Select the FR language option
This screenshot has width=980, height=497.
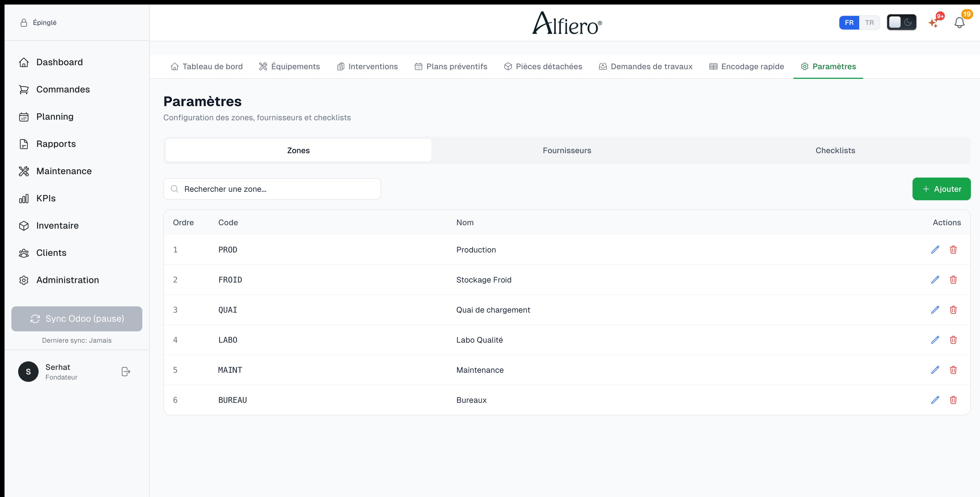click(849, 23)
